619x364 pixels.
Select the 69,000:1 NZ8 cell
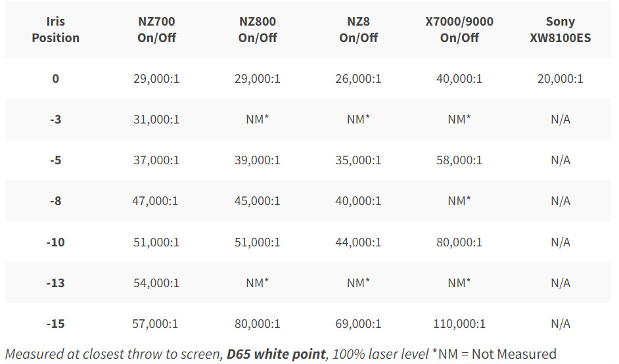[x=359, y=324]
